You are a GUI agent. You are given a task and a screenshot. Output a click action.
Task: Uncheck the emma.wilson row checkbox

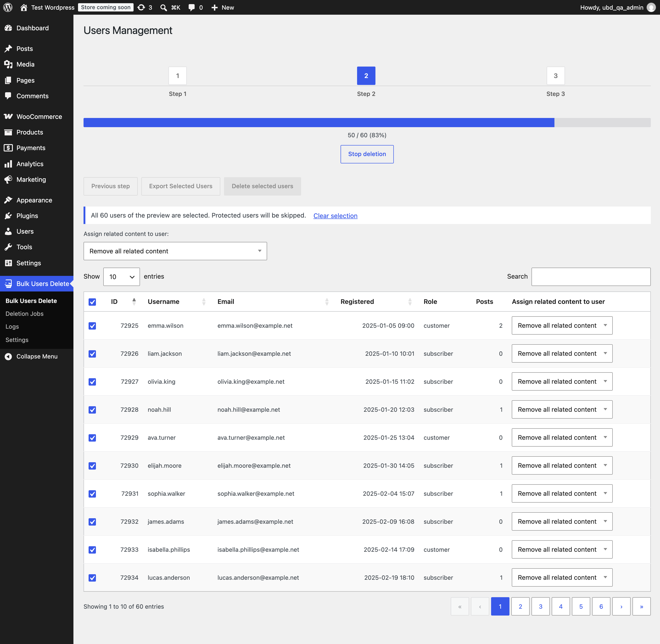(x=92, y=326)
